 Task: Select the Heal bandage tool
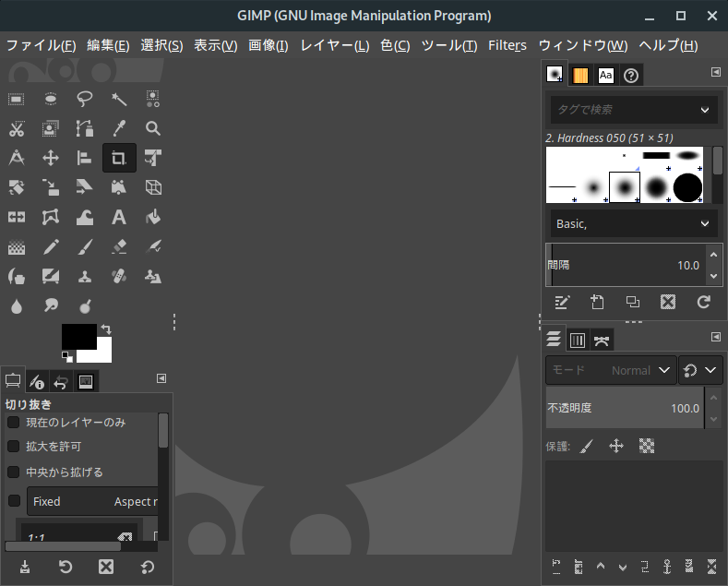(x=119, y=277)
